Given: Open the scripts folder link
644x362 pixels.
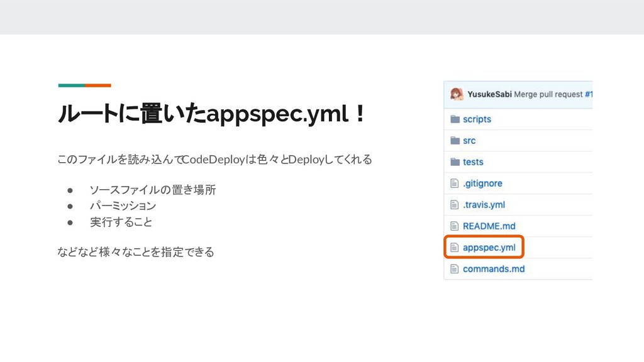Looking at the screenshot, I should click(x=477, y=119).
